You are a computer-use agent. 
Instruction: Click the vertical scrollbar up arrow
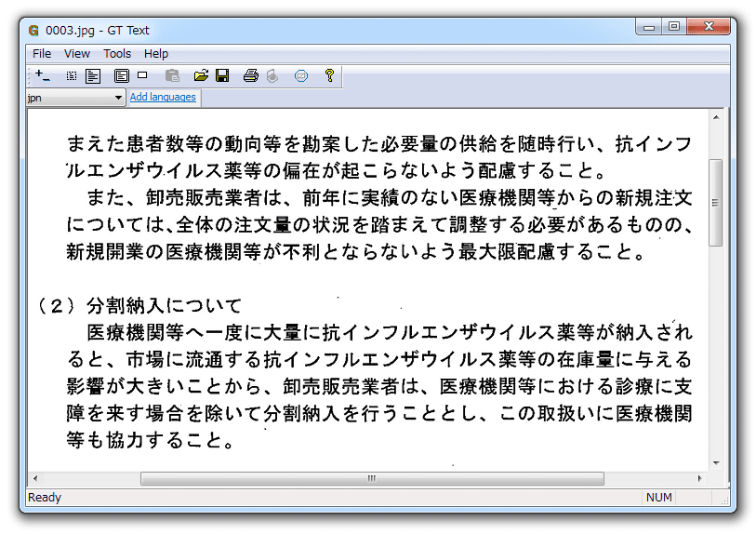click(716, 117)
